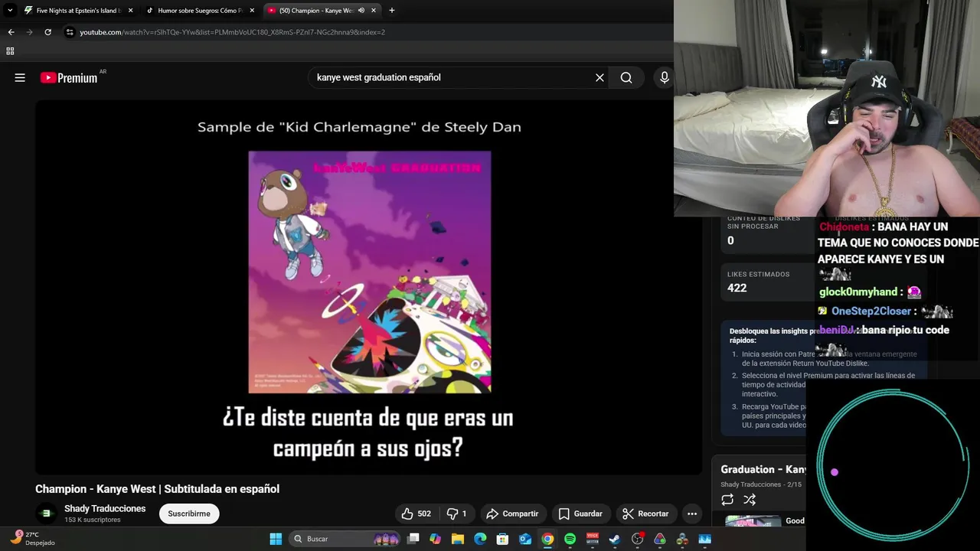Dislike the Champion video

[456, 514]
